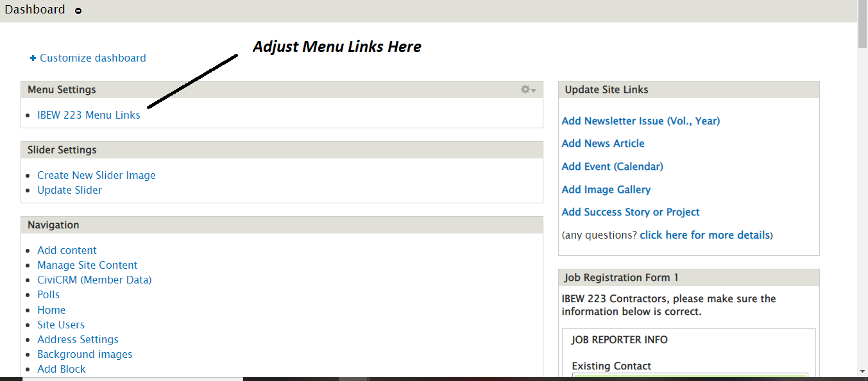Create New Slider Image
The image size is (868, 381).
[96, 175]
